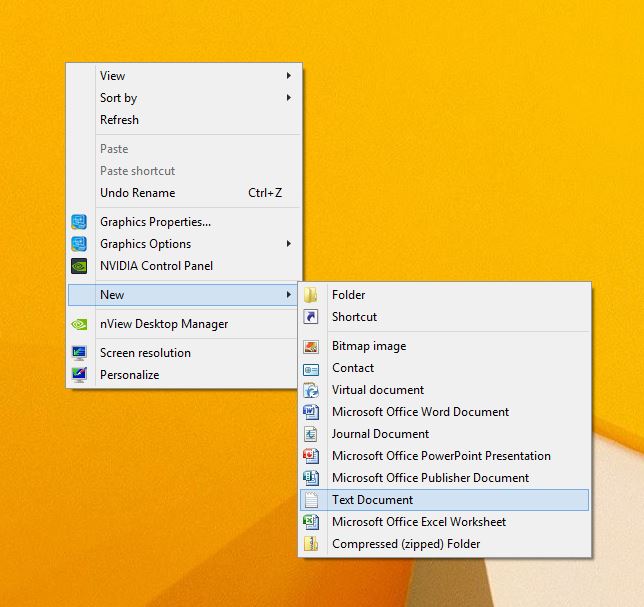Viewport: 644px width, 607px height.
Task: Click the Virtual document icon
Action: pyautogui.click(x=311, y=390)
